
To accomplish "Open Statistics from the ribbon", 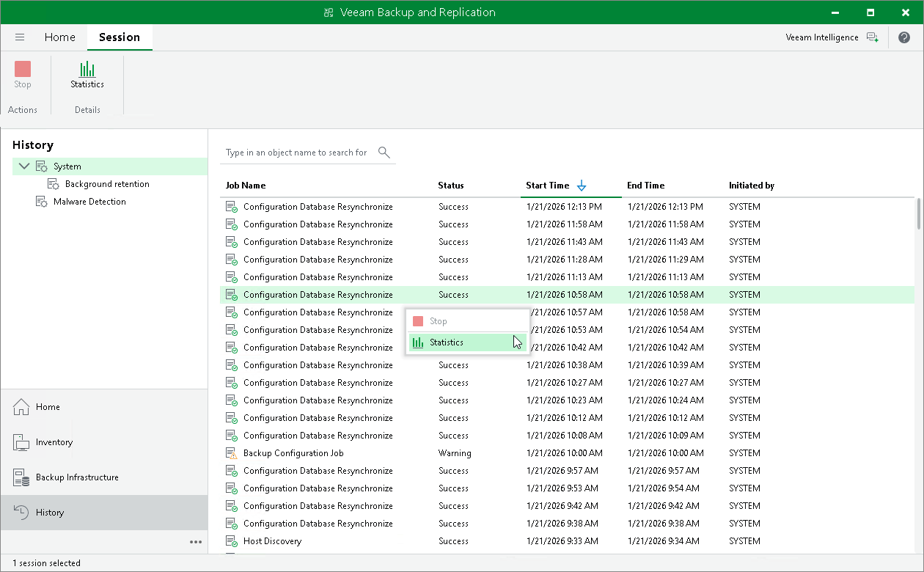I will pos(87,75).
